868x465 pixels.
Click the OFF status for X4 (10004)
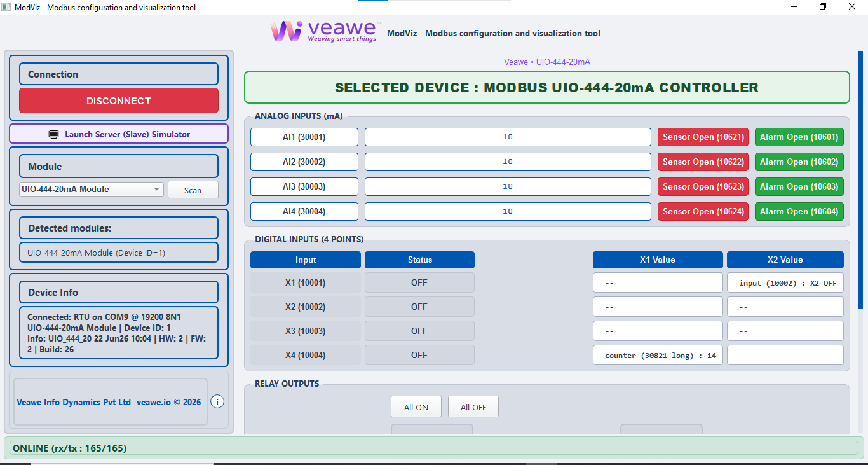(x=419, y=355)
